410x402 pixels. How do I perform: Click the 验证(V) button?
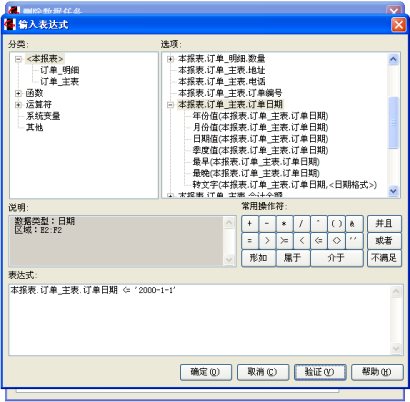(x=320, y=372)
